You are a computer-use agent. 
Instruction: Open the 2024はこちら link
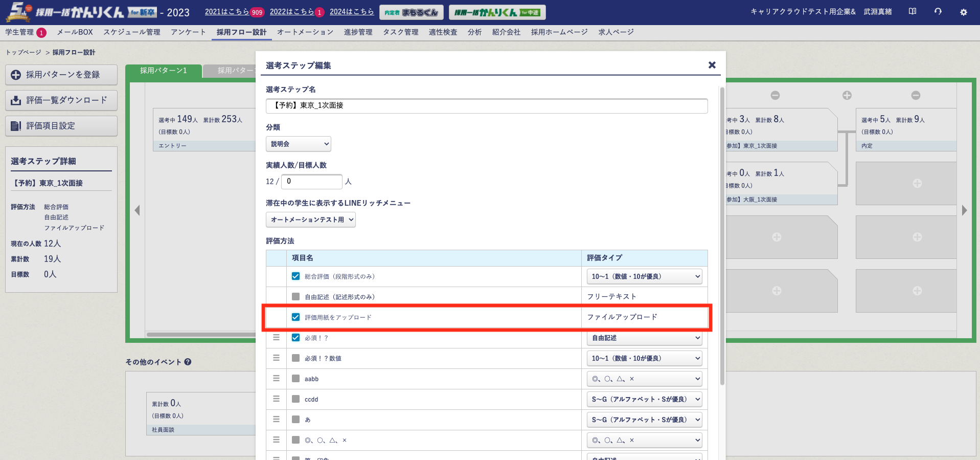point(351,12)
